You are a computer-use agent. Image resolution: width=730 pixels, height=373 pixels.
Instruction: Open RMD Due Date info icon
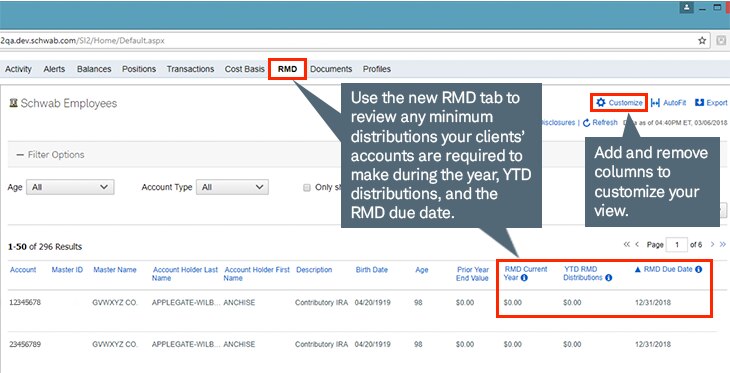[x=698, y=269]
